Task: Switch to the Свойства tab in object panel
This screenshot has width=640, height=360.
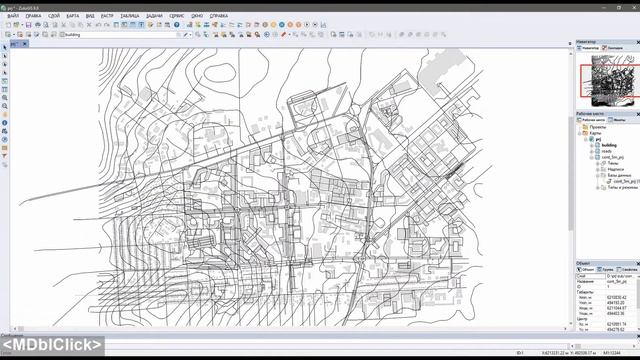Action: point(627,270)
